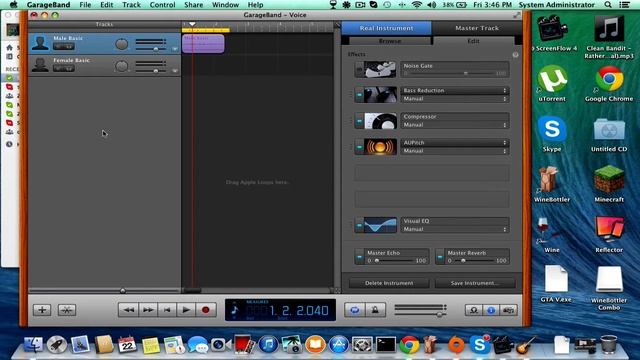Open the Compressor Manual preset dropdown
The width and height of the screenshot is (640, 360).
455,125
